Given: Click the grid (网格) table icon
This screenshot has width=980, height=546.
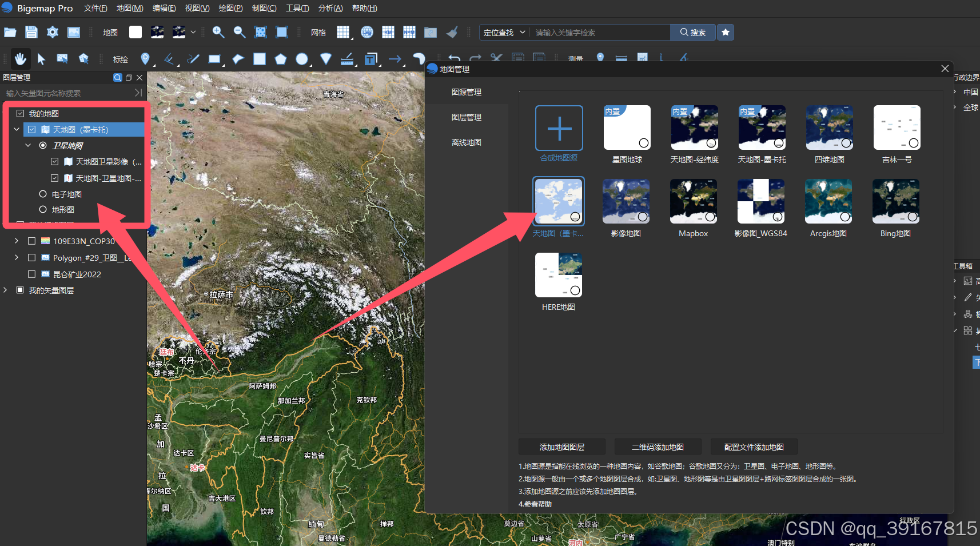Looking at the screenshot, I should pyautogui.click(x=343, y=33).
